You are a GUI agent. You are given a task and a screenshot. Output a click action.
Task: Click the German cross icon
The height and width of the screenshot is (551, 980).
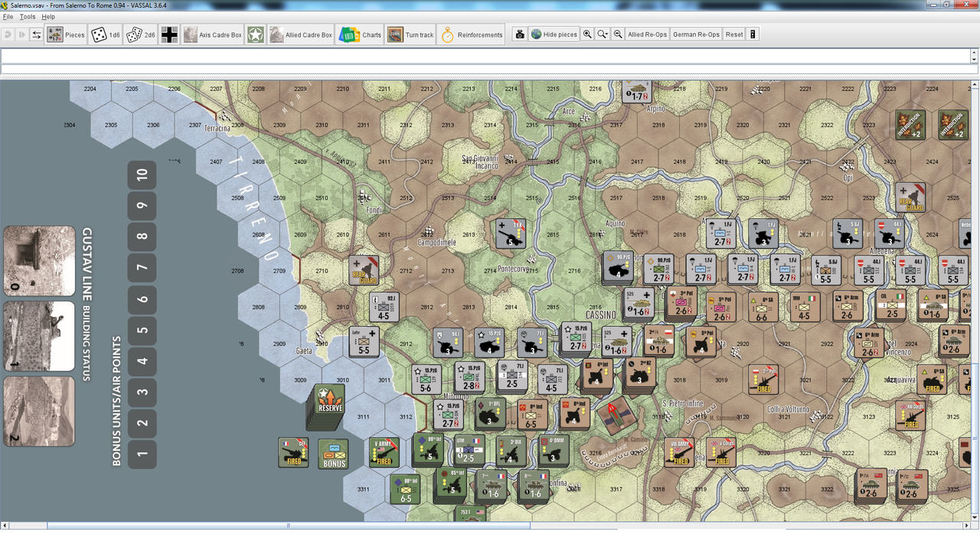169,34
